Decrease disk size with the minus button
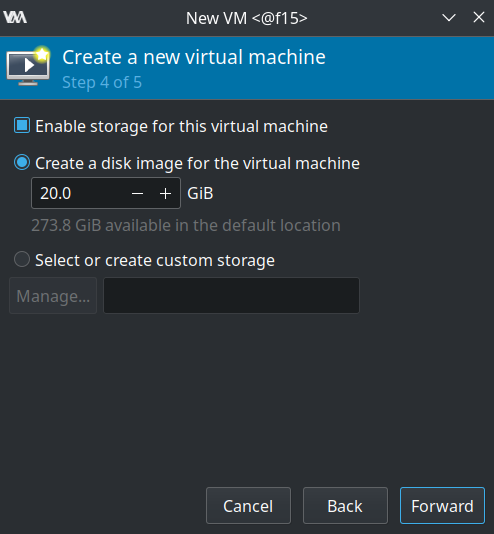 coord(137,193)
